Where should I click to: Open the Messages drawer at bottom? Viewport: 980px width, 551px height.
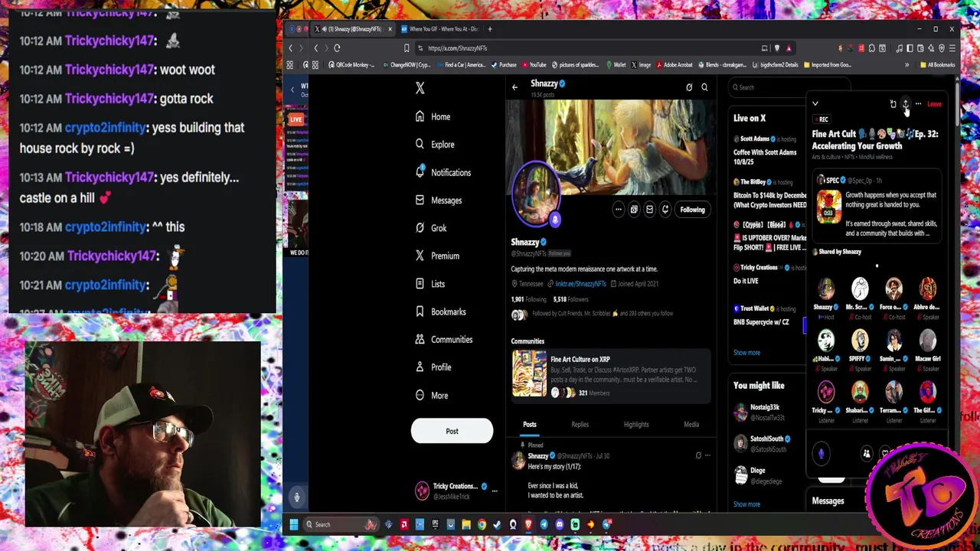pos(828,501)
